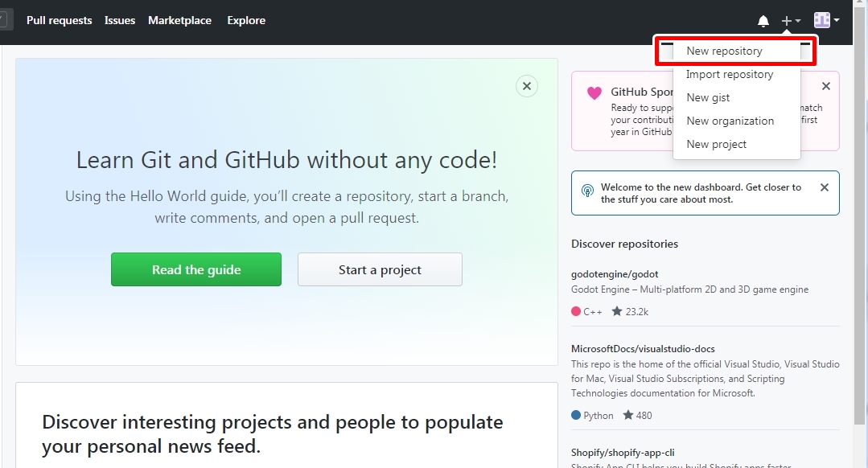Click the star icon beside 23.2k
The image size is (868, 468).
617,311
